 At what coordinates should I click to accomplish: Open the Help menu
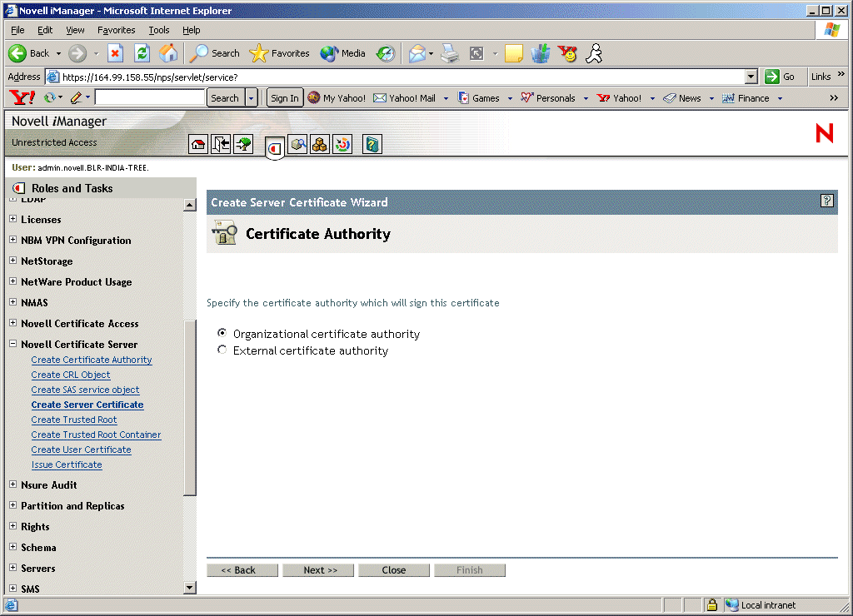(192, 30)
